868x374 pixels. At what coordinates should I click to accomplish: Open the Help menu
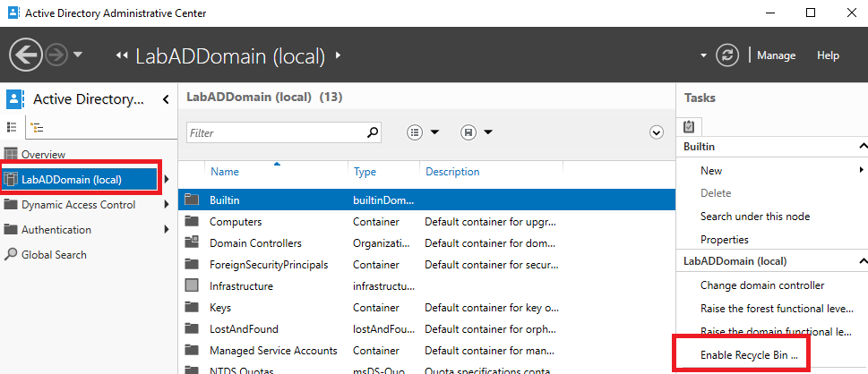pyautogui.click(x=828, y=55)
